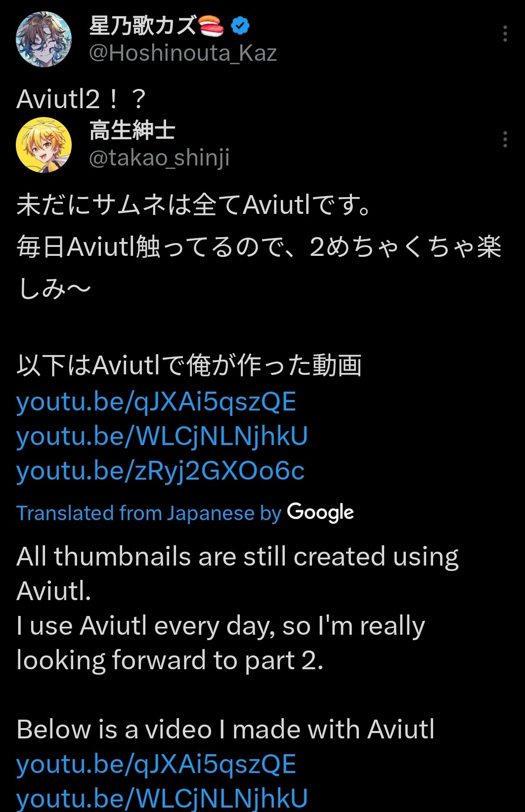Open the Google logo translation attribution
The image size is (525, 812).
320,513
